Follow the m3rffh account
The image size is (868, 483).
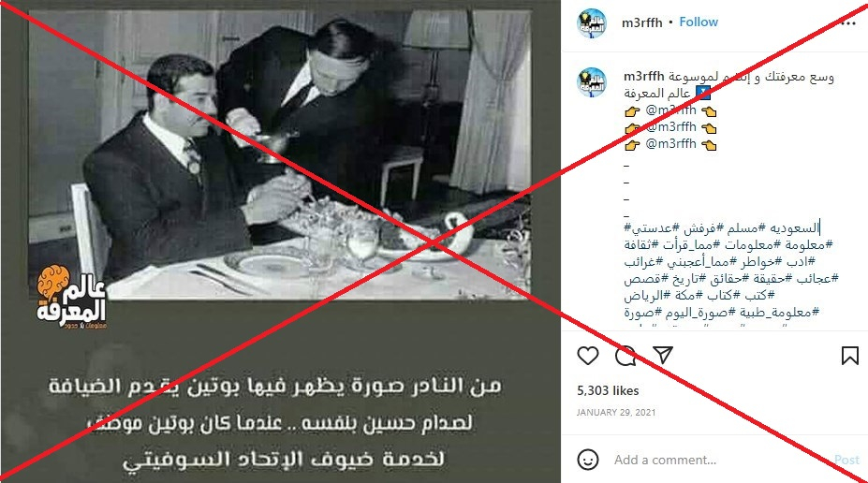pos(699,22)
